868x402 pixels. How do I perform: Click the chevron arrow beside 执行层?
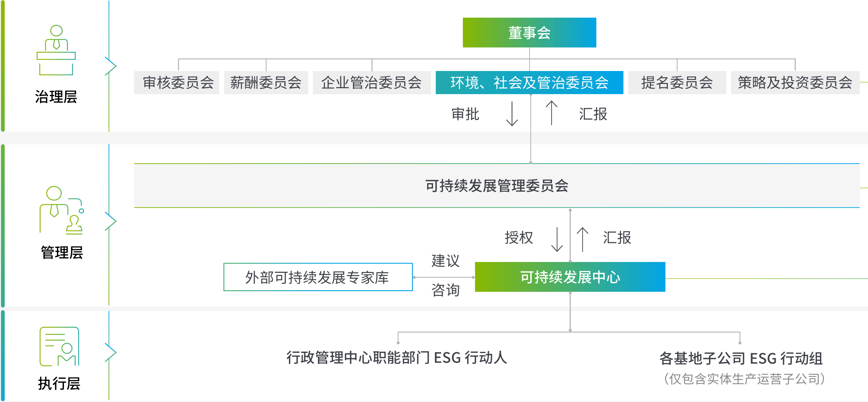(110, 352)
